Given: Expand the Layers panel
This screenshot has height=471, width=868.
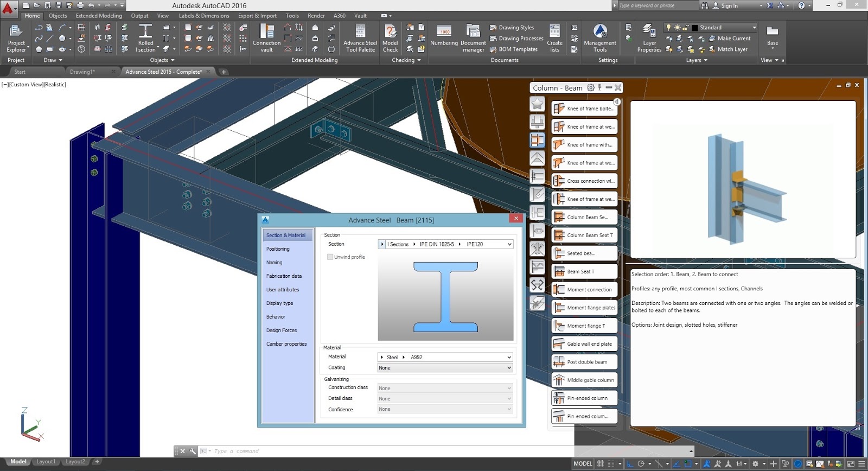Looking at the screenshot, I should pyautogui.click(x=697, y=60).
